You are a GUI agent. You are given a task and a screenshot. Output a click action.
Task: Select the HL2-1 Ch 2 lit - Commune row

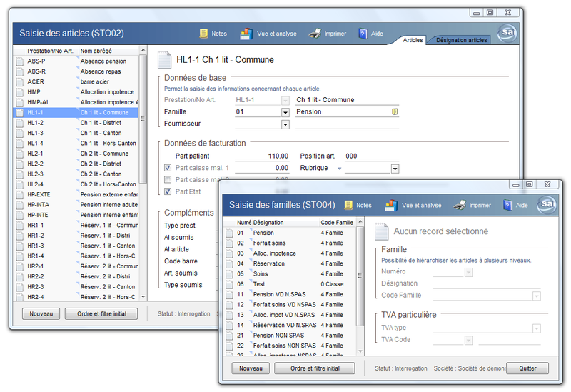79,154
